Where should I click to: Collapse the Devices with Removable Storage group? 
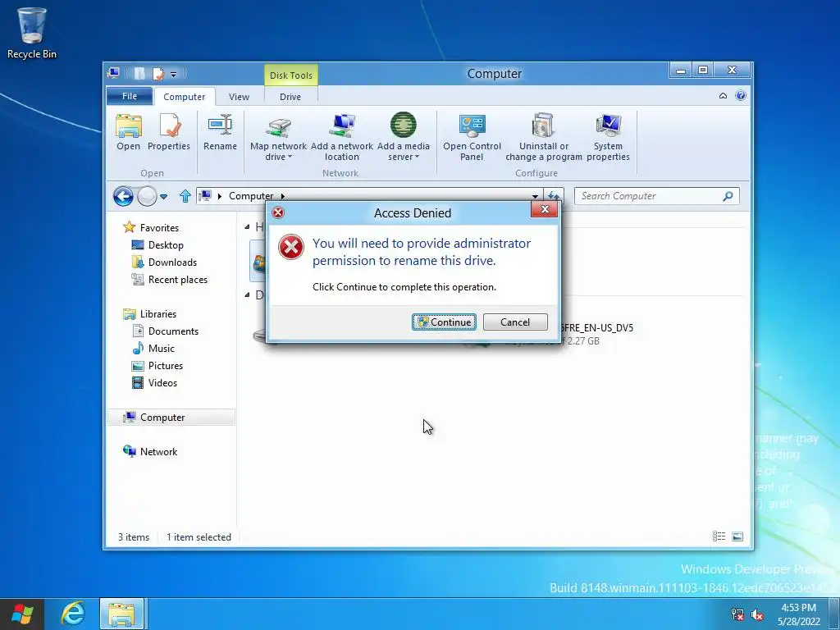(247, 294)
